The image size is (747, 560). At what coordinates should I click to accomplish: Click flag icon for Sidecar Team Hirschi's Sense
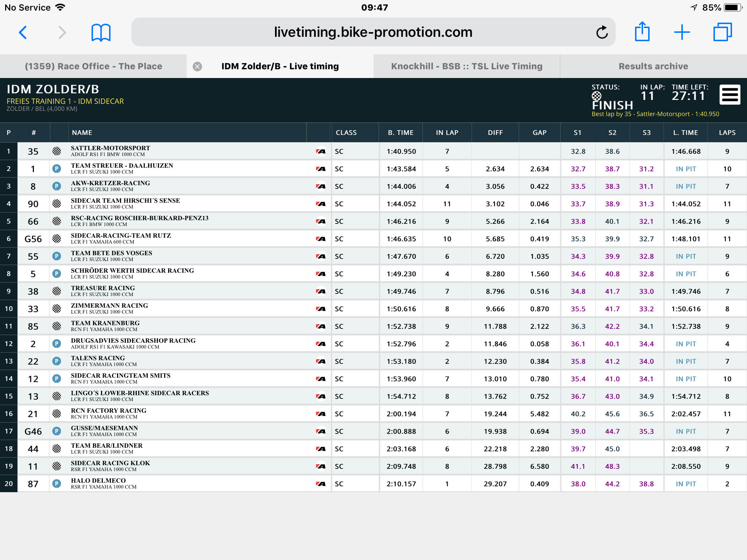tap(57, 203)
